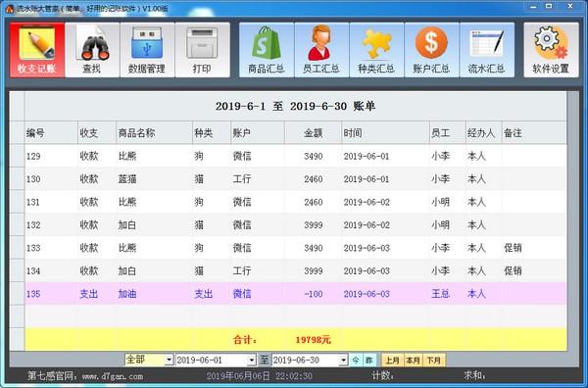The height and width of the screenshot is (388, 588).
Task: Click the 查找 binoculars search icon
Action: pos(92,50)
